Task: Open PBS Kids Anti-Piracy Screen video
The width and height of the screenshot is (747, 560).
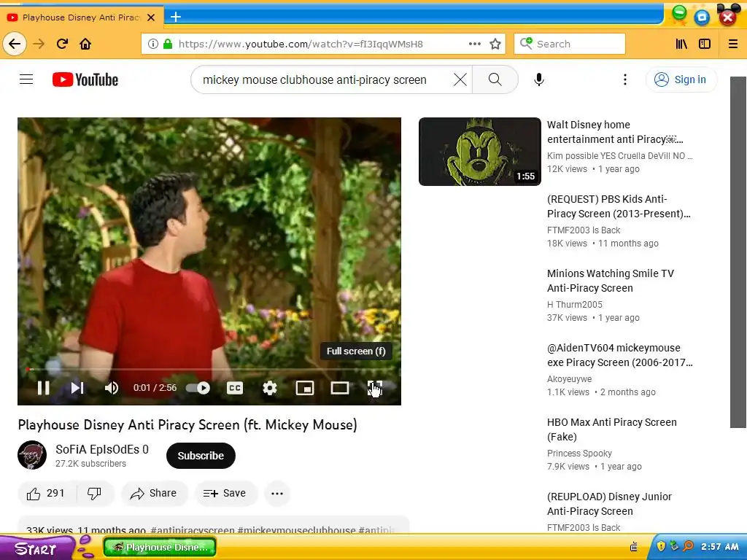Action: click(x=619, y=206)
